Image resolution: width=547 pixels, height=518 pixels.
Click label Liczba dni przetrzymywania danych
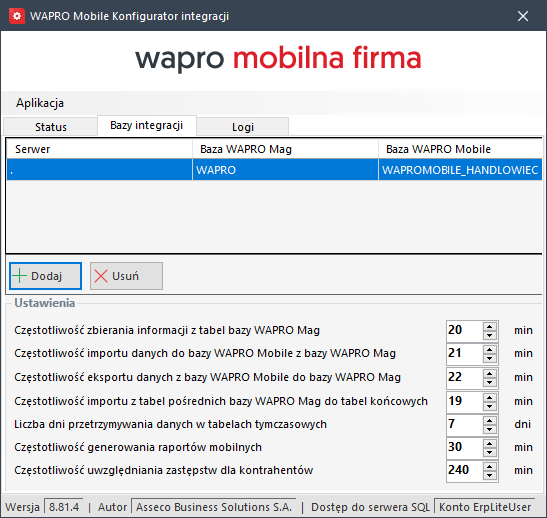(x=170, y=425)
